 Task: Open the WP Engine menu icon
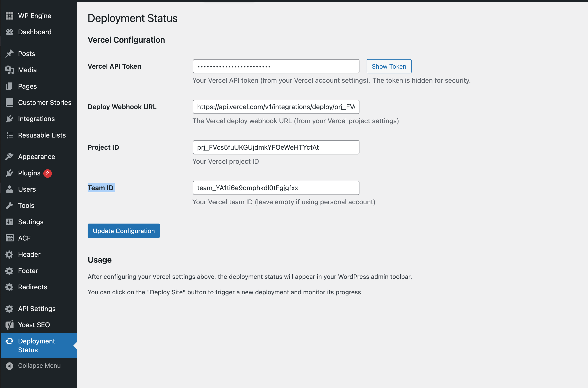point(9,15)
